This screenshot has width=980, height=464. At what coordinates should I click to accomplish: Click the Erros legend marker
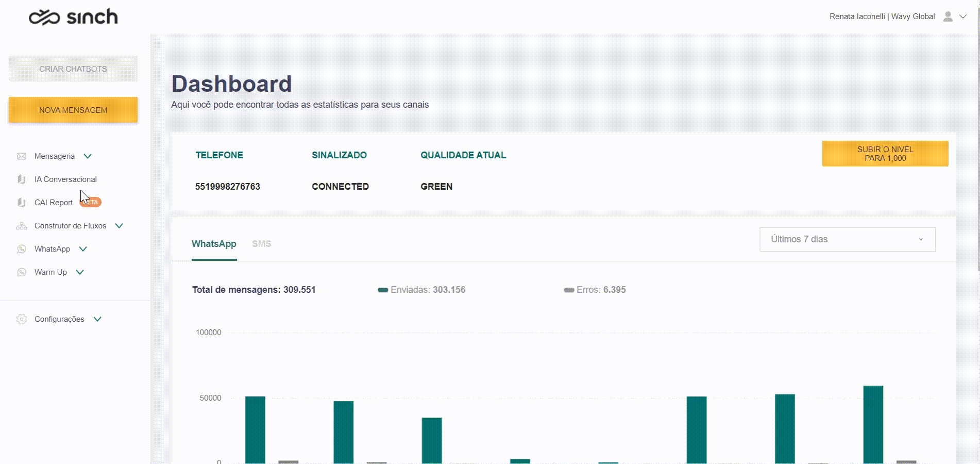569,290
